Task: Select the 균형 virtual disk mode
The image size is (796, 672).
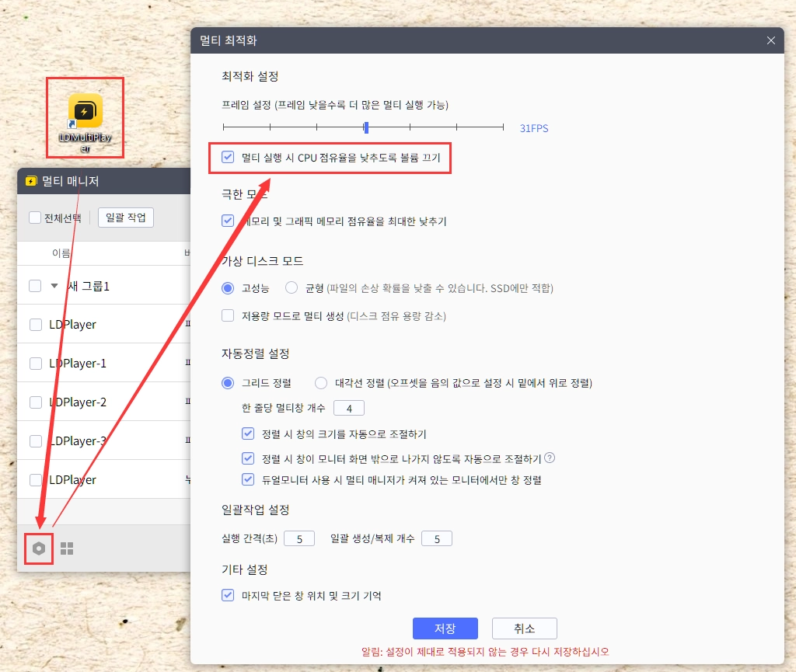Action: (292, 288)
